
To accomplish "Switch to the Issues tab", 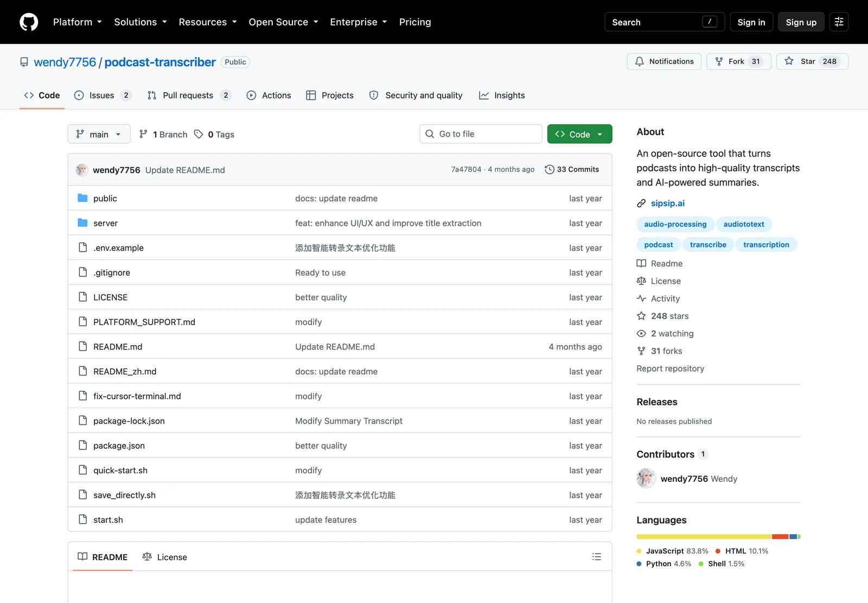I will tap(103, 96).
